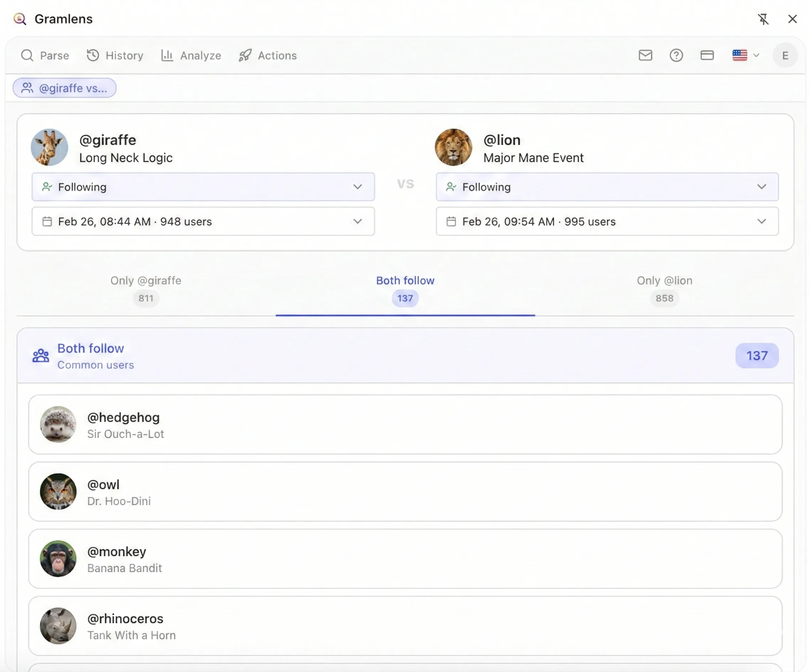Expand the Feb 26 snapshot dropdown for @giraffe
809x672 pixels.
203,221
